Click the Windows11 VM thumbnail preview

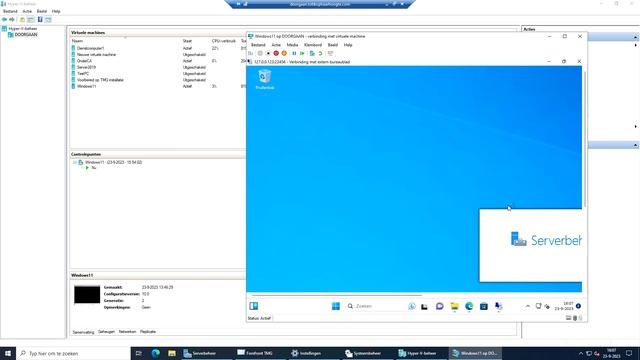(87, 295)
